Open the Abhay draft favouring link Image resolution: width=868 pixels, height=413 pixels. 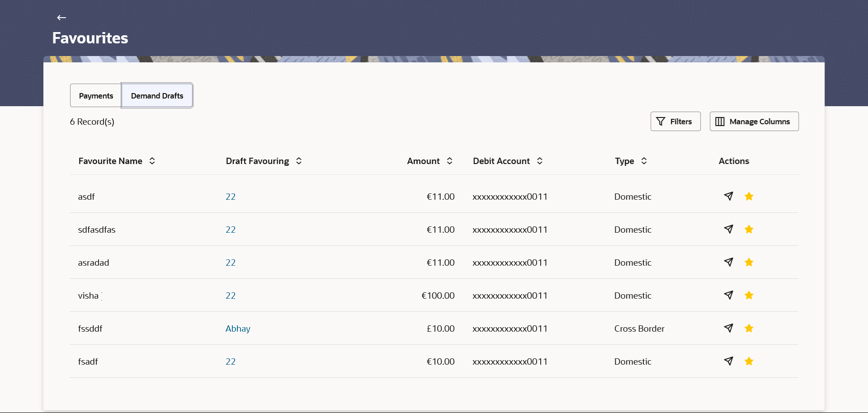pos(238,329)
